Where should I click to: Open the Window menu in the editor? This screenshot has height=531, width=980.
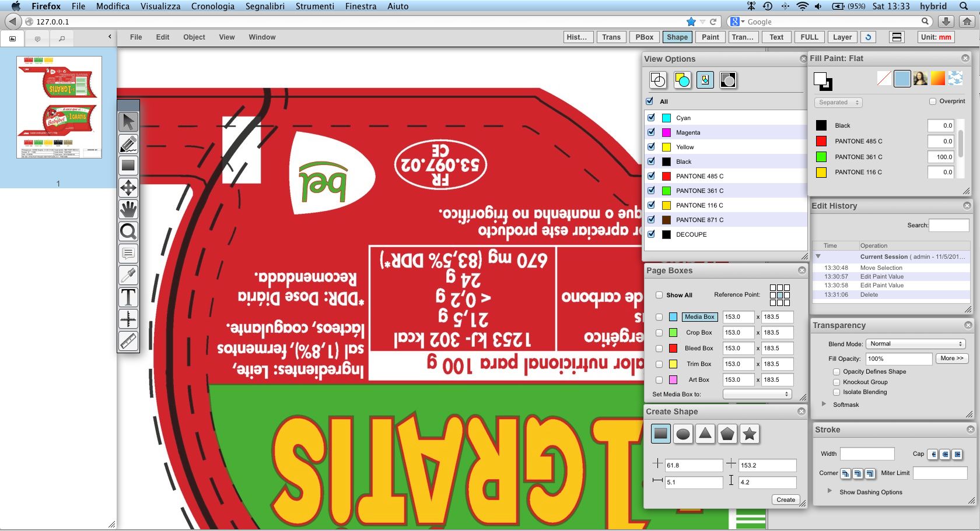262,37
